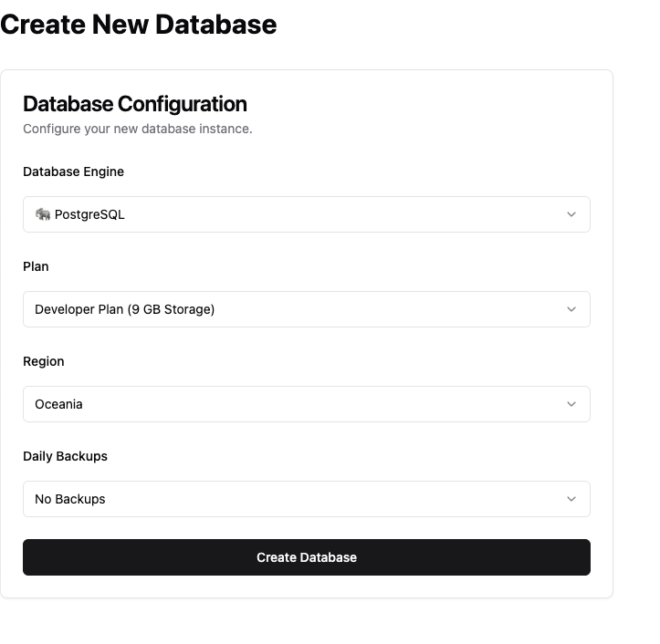Image resolution: width=660 pixels, height=644 pixels.
Task: Click the Create New Database heading
Action: coord(139,25)
